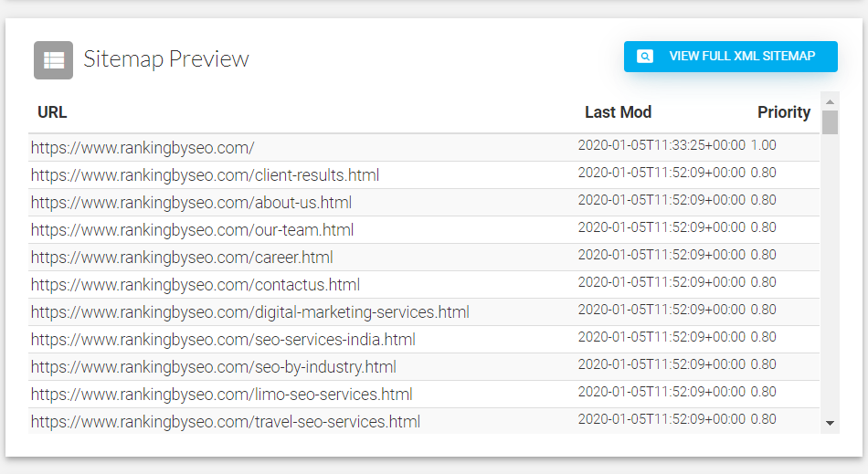Select the our-team.html URL
This screenshot has width=868, height=474.
click(x=192, y=230)
